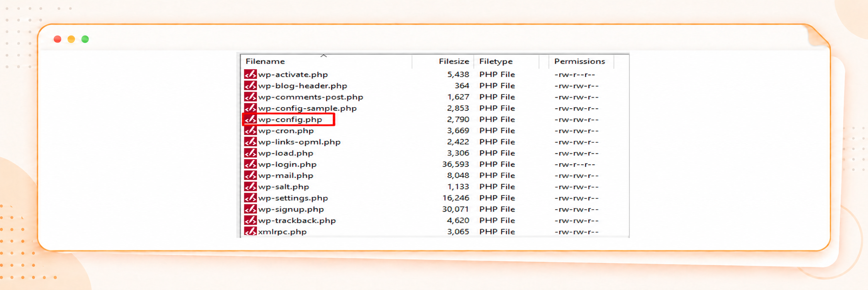Select the wp-login.php file icon
The width and height of the screenshot is (868, 290).
coord(250,164)
